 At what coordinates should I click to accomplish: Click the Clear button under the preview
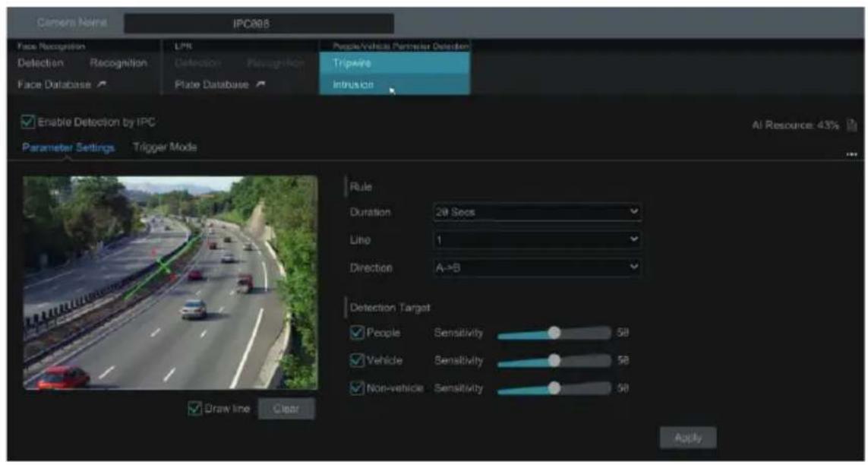[286, 409]
